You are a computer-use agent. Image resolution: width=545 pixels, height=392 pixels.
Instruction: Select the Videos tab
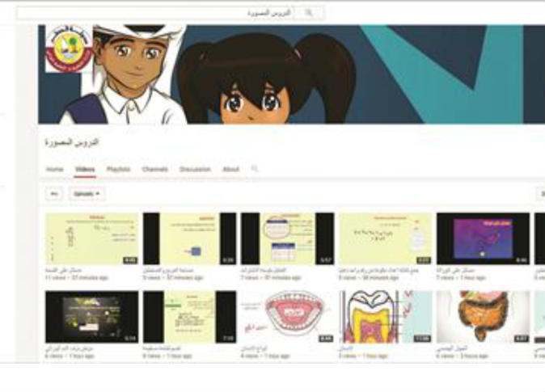[85, 170]
